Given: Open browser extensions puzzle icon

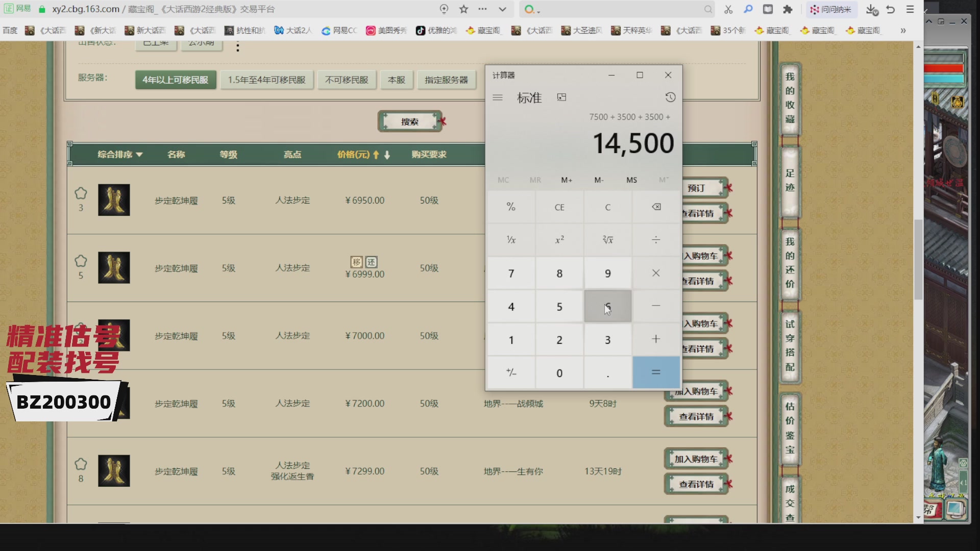Looking at the screenshot, I should 788,9.
